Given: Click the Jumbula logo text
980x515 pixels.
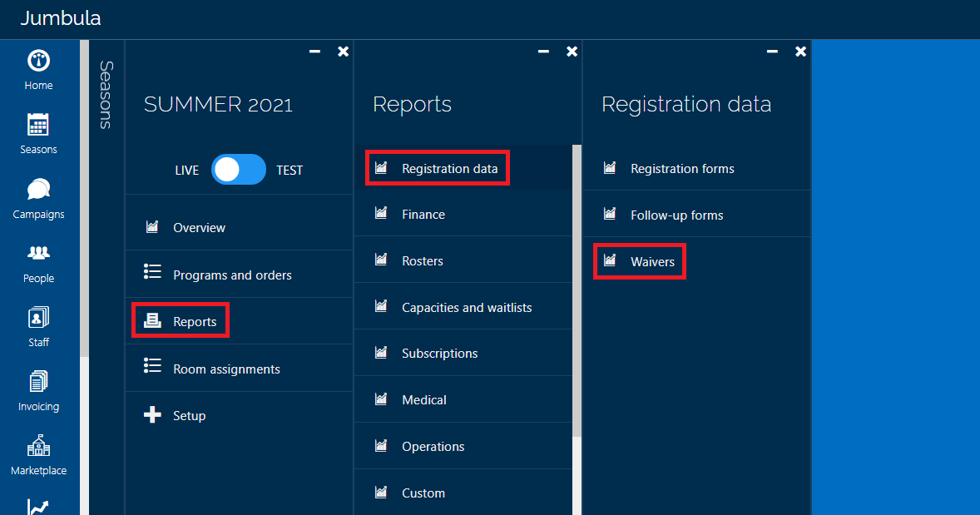Looking at the screenshot, I should coord(61,18).
